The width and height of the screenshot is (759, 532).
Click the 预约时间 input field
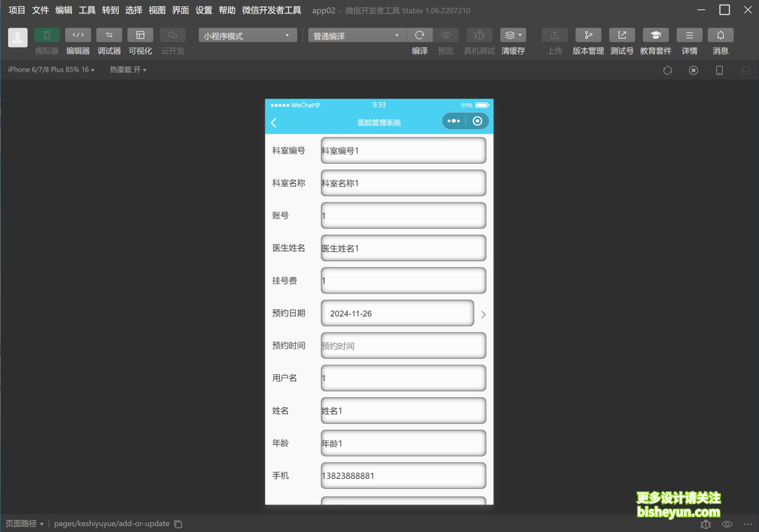[x=403, y=345]
